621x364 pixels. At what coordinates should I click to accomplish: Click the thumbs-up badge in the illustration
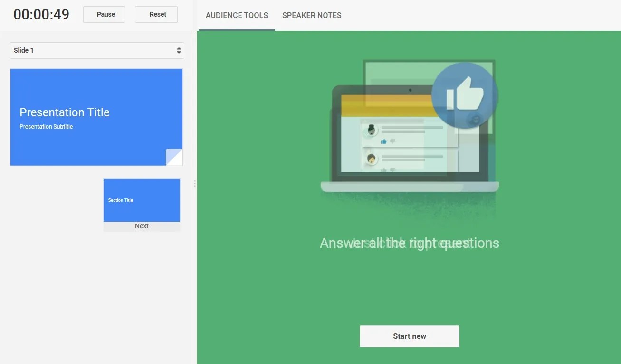click(465, 94)
